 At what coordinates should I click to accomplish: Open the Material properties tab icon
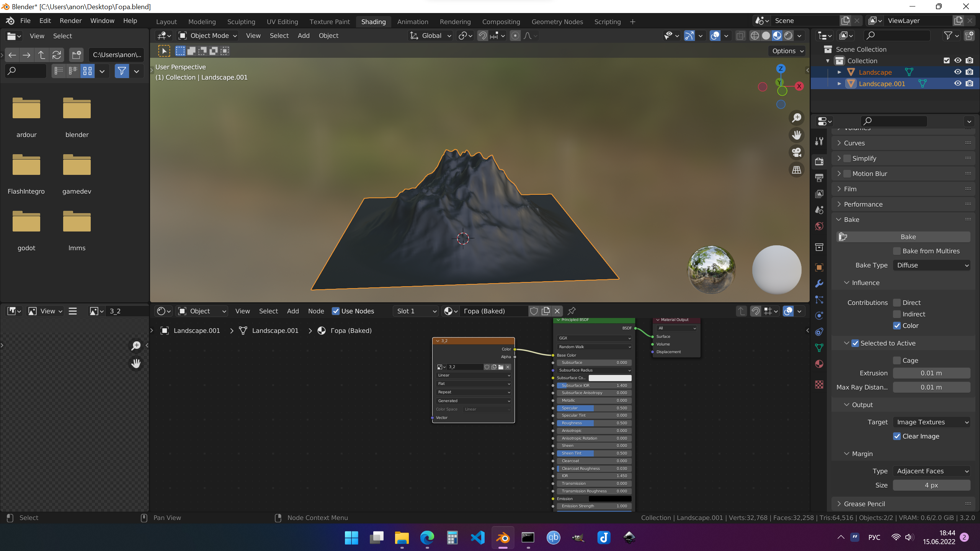(x=819, y=364)
